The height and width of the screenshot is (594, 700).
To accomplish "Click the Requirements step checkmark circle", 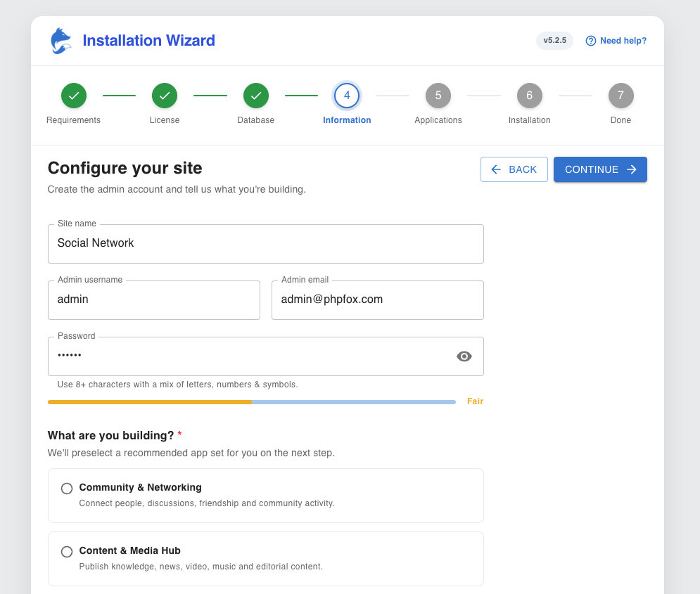I will pos(74,96).
